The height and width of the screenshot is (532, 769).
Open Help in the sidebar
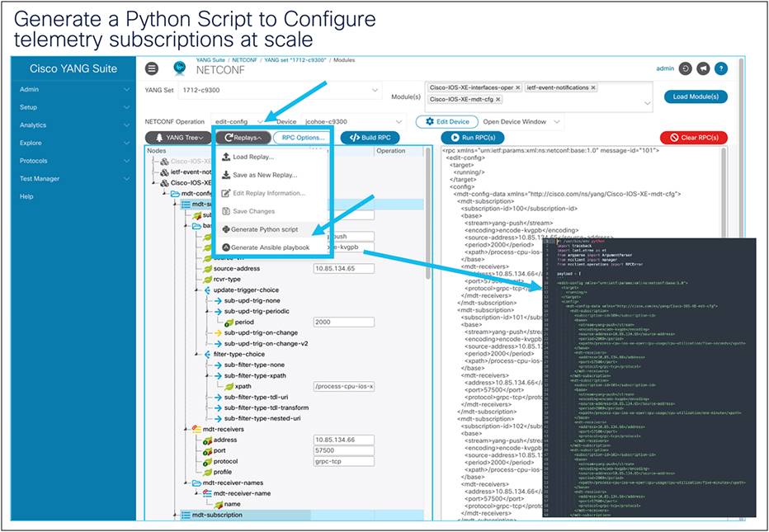click(x=26, y=196)
